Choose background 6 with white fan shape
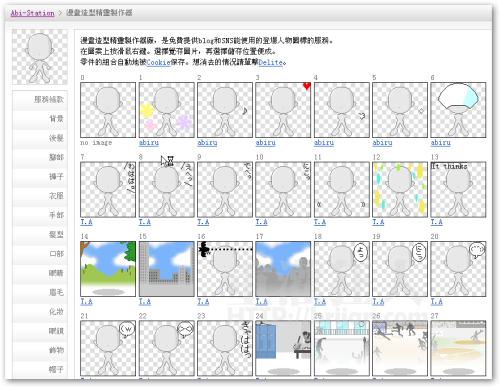This screenshot has width=500, height=387. pos(458,110)
